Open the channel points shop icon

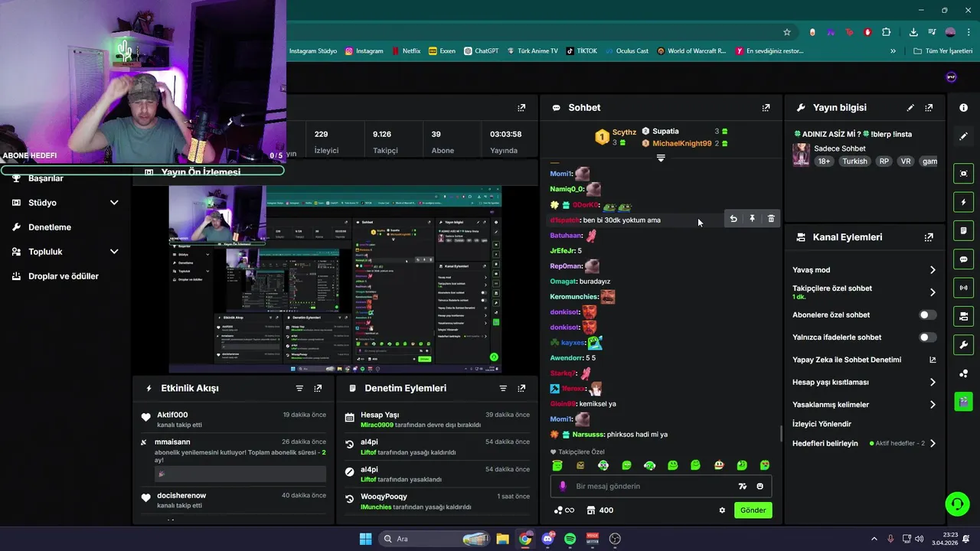(x=591, y=510)
